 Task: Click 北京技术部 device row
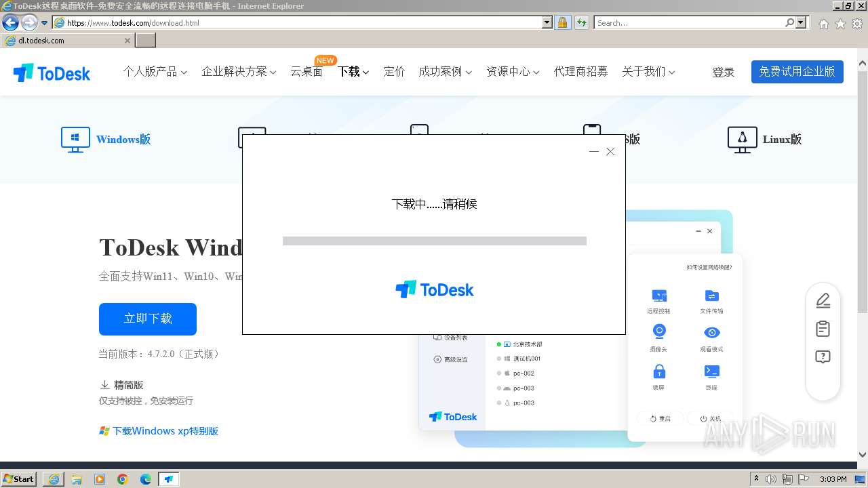point(519,344)
